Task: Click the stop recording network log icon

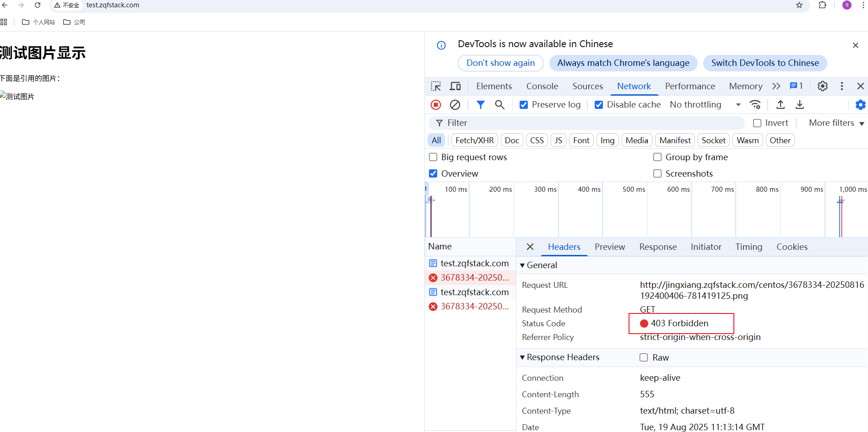Action: [436, 105]
